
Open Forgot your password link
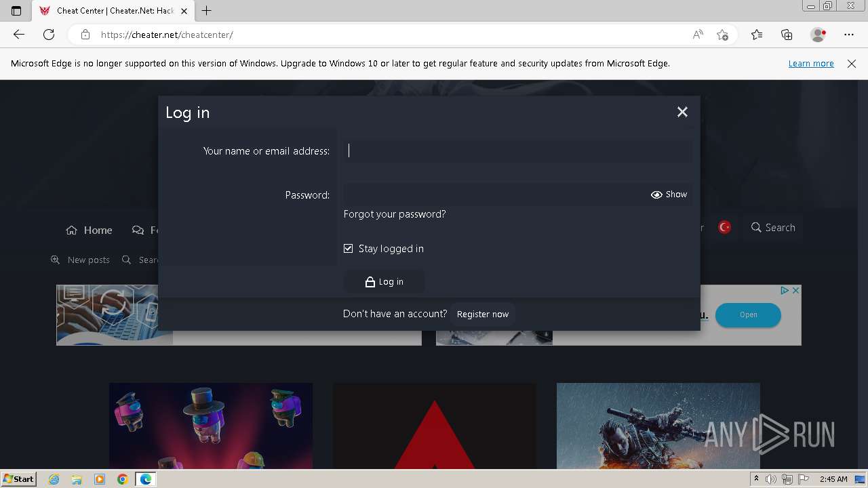(x=395, y=214)
